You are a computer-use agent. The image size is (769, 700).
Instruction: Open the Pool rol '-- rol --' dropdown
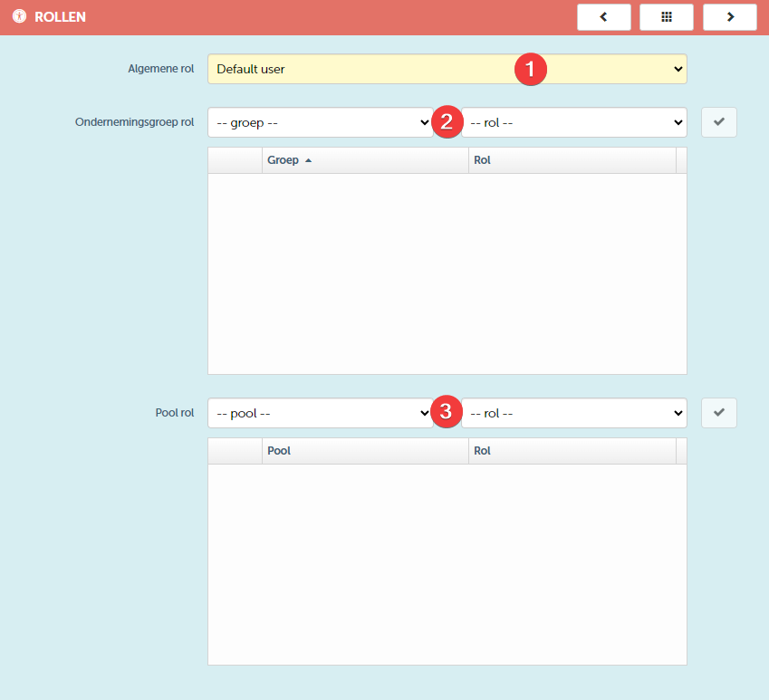[574, 413]
